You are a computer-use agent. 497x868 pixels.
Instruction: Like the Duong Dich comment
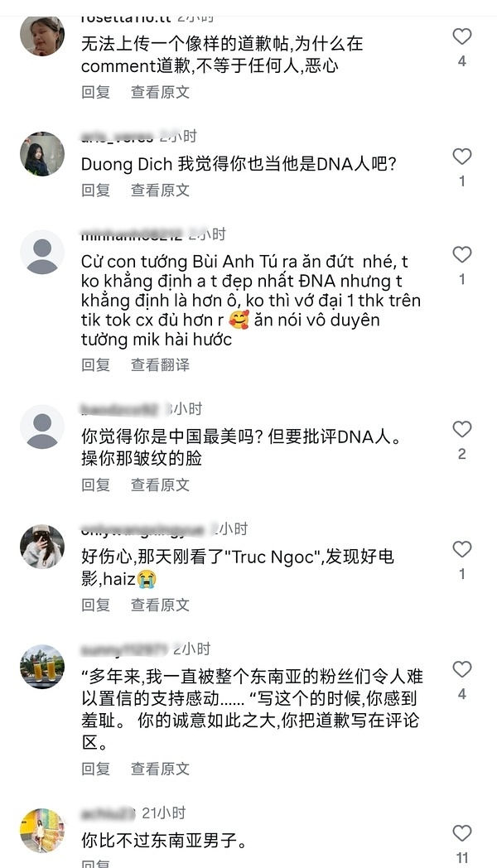461,157
